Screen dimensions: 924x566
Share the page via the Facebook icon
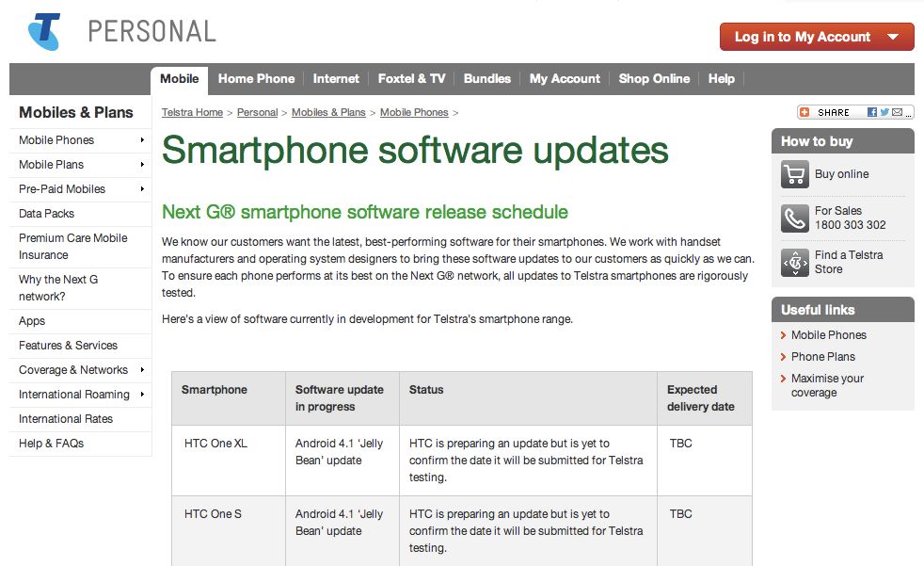872,112
